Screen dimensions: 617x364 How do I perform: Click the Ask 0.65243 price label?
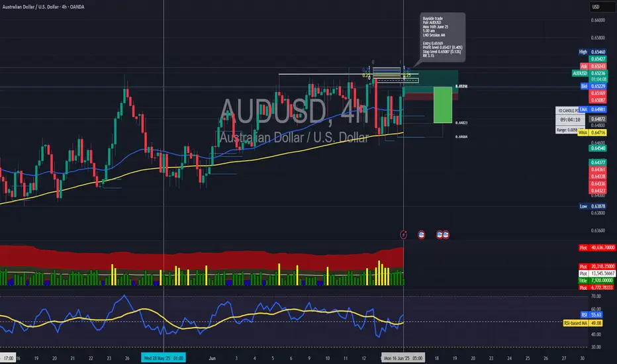(593, 66)
